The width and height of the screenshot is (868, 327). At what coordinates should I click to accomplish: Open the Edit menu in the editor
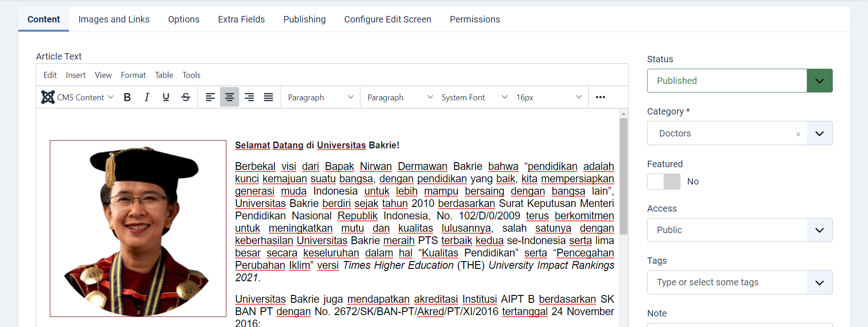point(50,75)
